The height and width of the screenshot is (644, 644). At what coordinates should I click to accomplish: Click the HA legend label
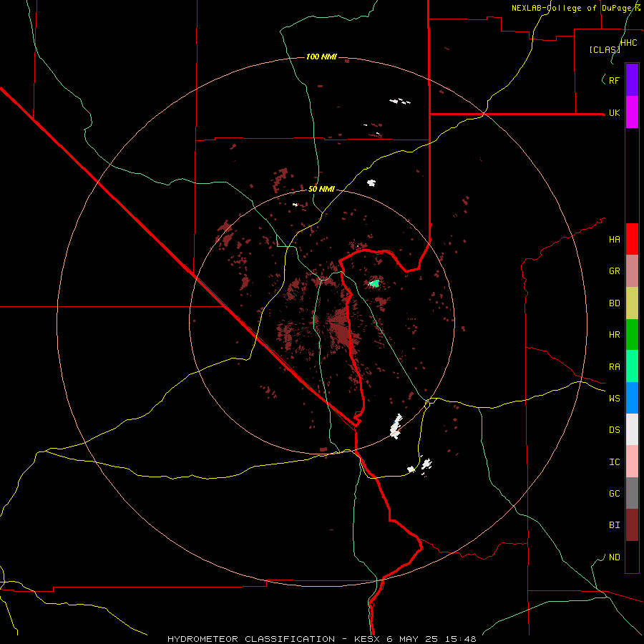coord(614,240)
